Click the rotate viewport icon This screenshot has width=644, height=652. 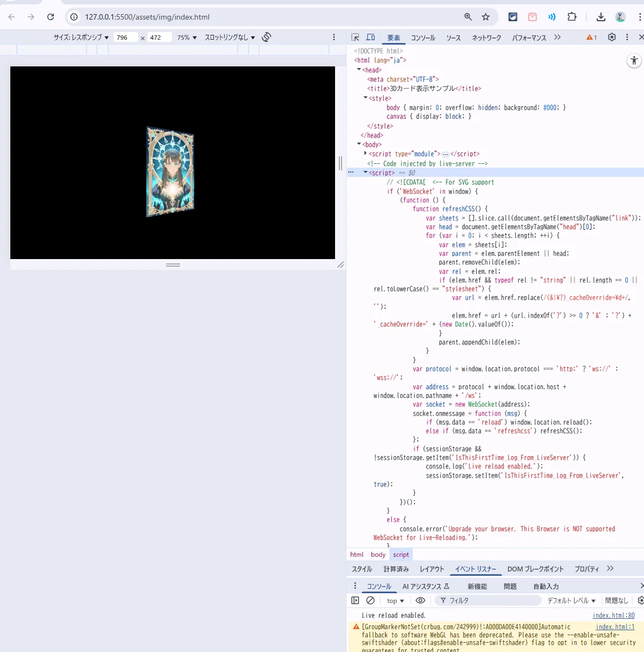coord(267,37)
